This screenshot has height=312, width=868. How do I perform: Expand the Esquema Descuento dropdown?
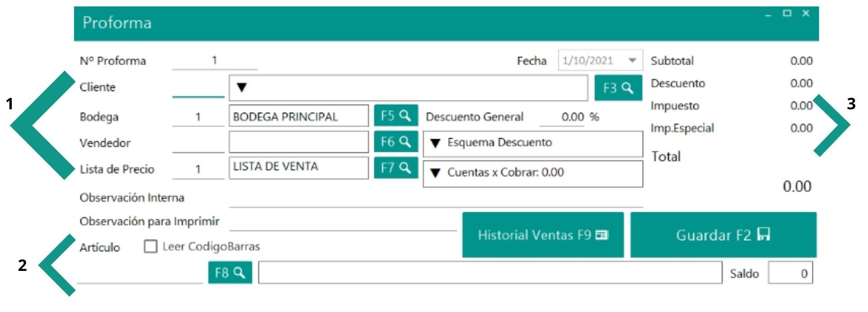435,143
